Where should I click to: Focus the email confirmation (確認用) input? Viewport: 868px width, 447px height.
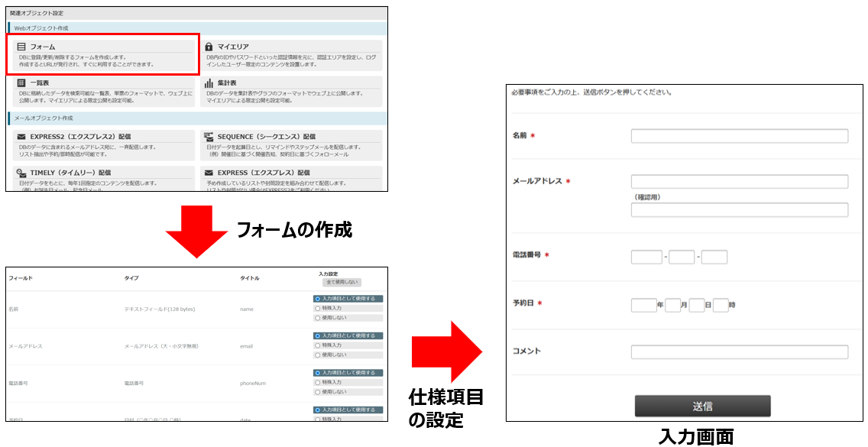click(x=739, y=210)
